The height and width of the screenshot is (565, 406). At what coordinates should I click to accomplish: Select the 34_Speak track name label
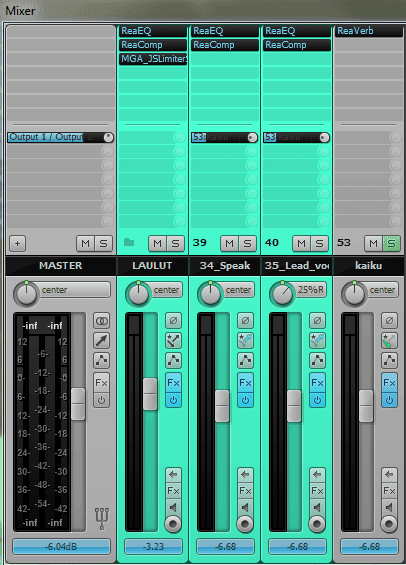click(x=225, y=266)
